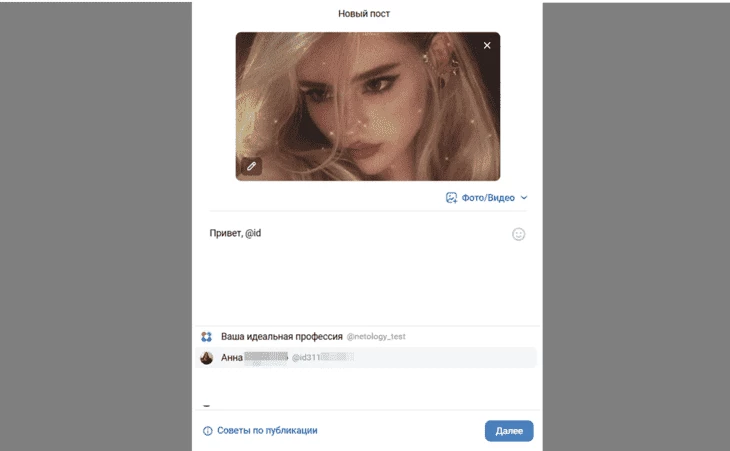Image resolution: width=730 pixels, height=451 pixels.
Task: Click the Ваша идеальная профессия community icon
Action: (x=206, y=337)
